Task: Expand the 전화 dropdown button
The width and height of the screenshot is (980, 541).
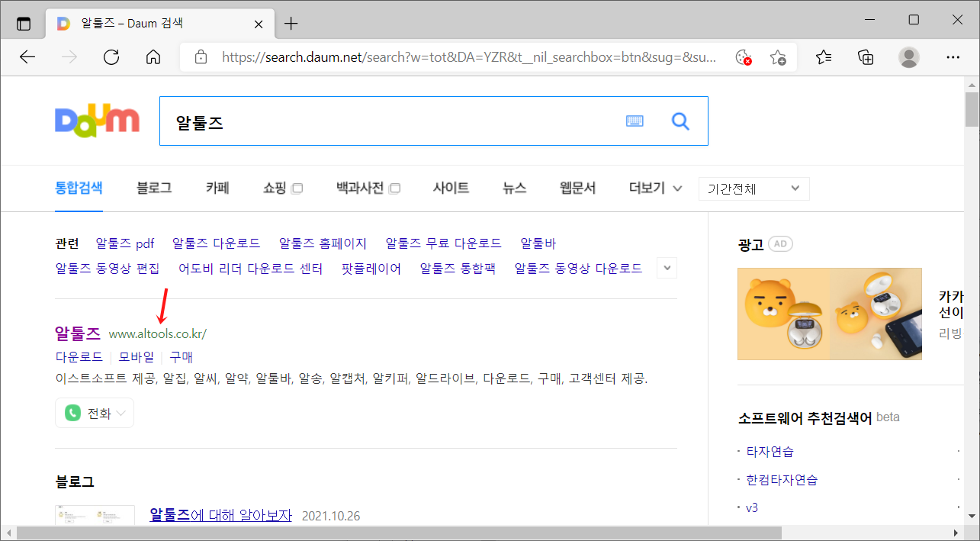Action: point(95,413)
